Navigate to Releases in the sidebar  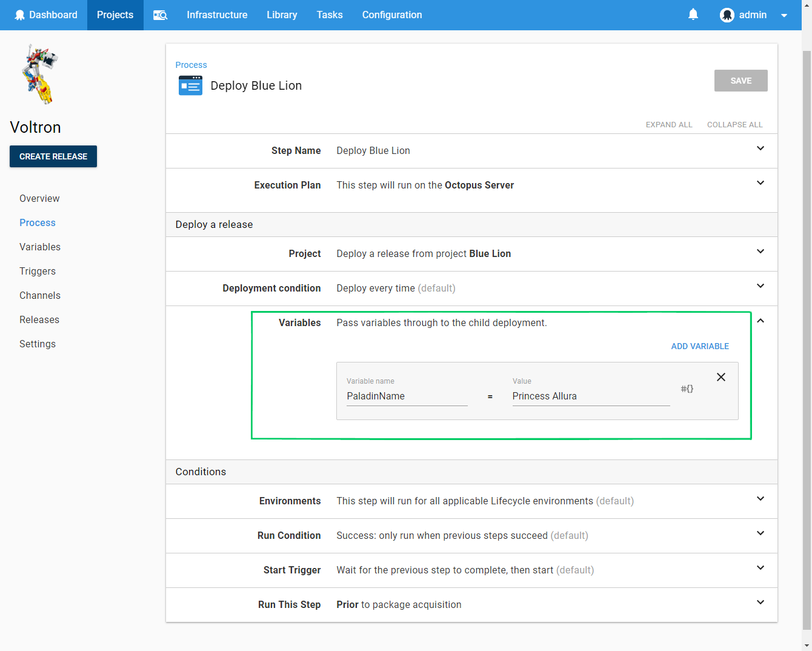coord(39,319)
